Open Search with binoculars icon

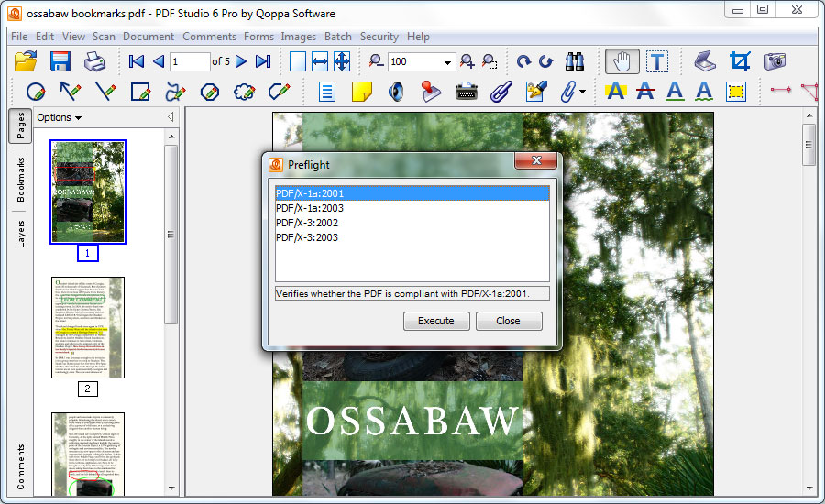point(575,61)
